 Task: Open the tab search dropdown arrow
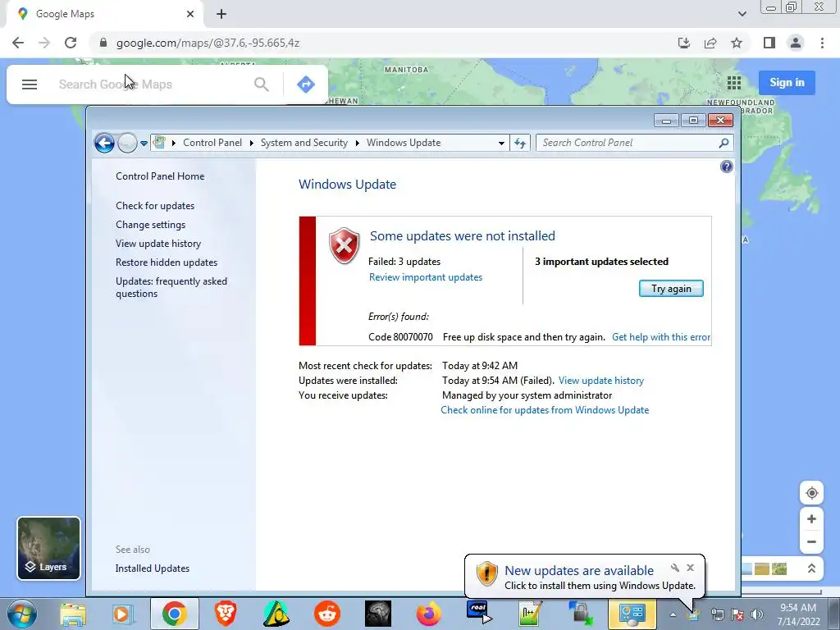pos(742,14)
